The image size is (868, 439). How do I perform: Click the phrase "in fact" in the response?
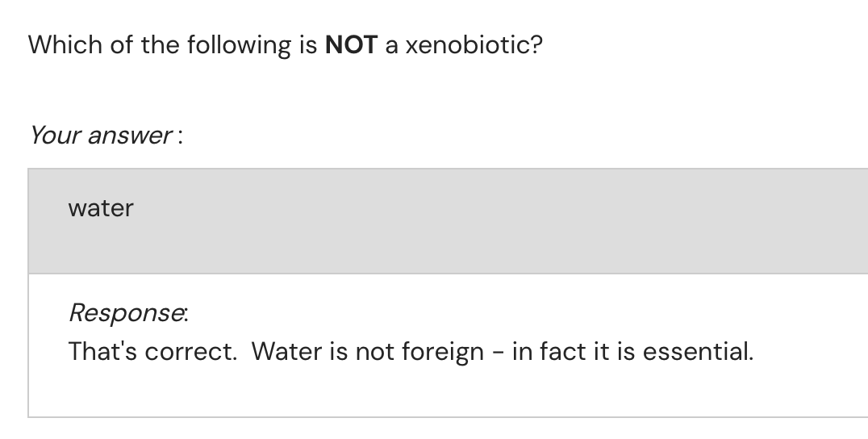point(546,351)
